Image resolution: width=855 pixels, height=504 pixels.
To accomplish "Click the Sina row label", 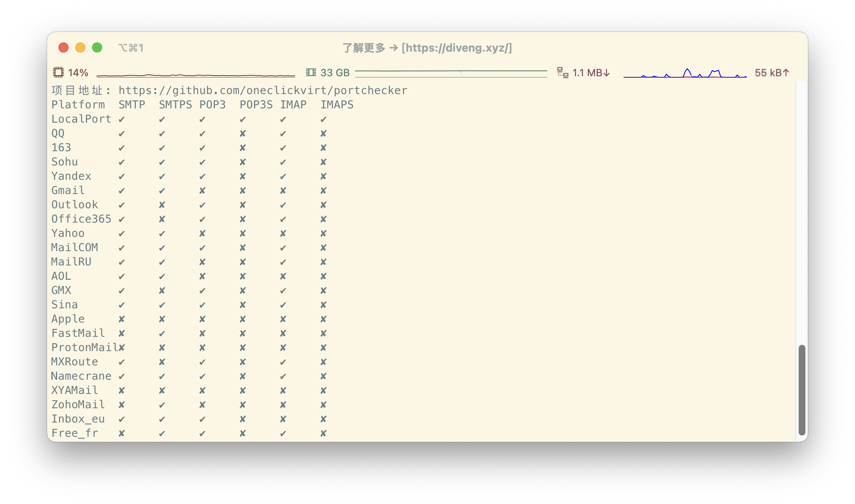I will click(65, 304).
